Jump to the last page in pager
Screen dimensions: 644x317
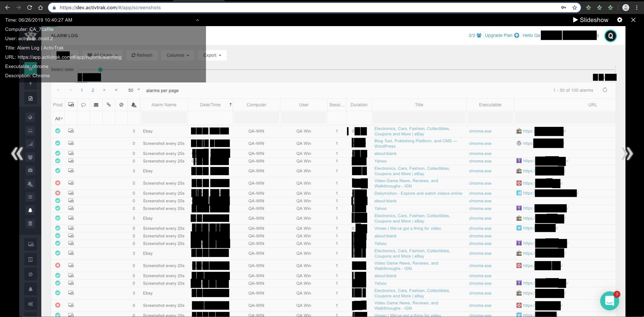point(116,90)
